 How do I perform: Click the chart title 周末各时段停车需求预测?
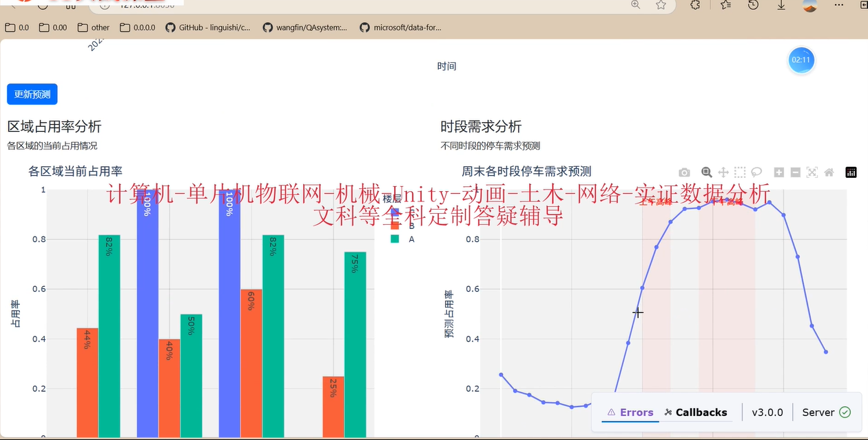pos(526,172)
